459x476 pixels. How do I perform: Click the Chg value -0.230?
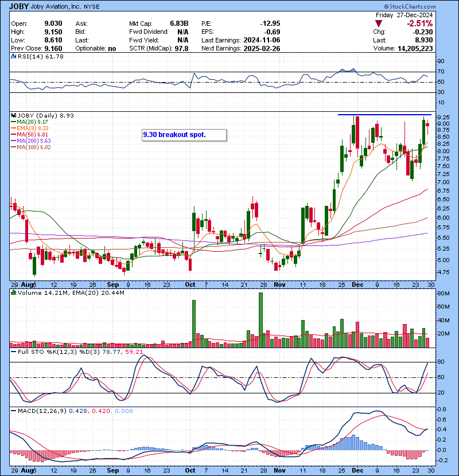(x=422, y=32)
